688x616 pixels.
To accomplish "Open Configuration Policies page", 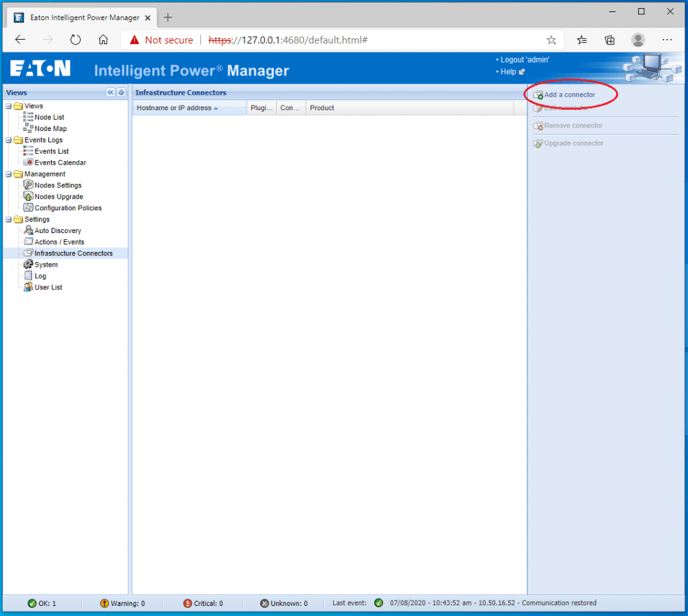I will (68, 208).
